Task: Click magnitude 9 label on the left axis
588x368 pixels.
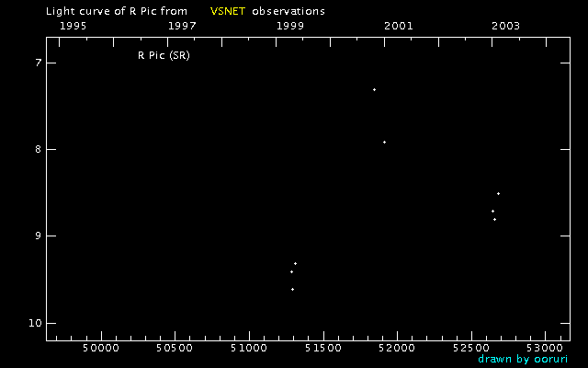Action: 38,236
